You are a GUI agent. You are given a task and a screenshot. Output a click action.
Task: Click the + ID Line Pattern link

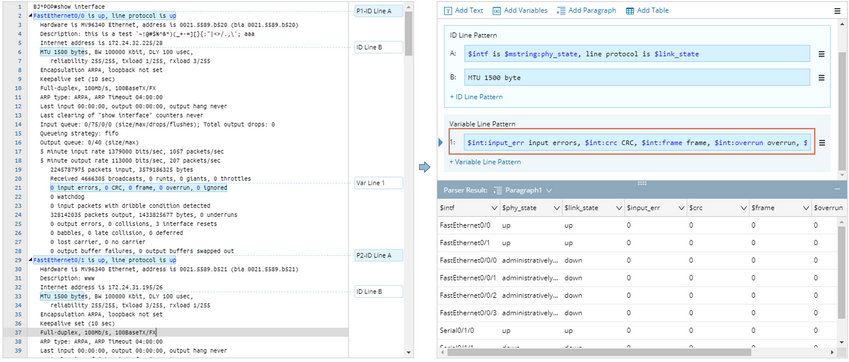click(476, 97)
